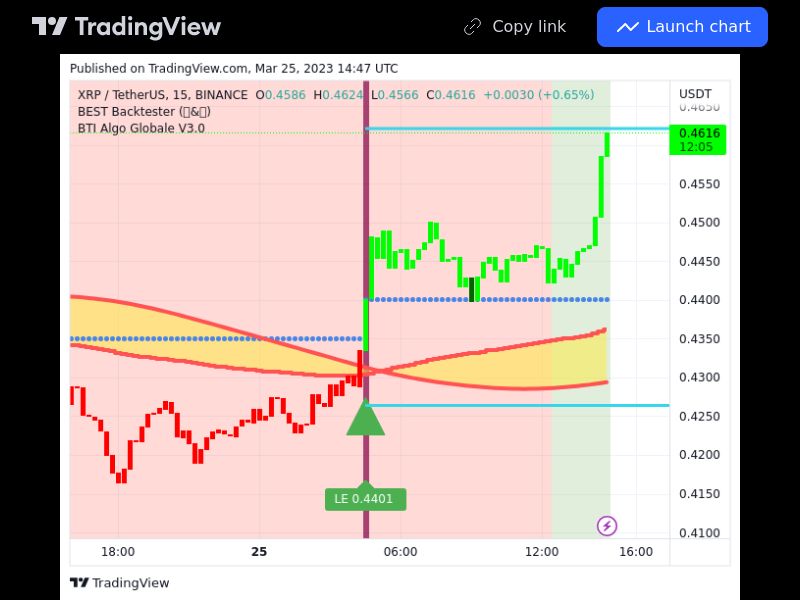The height and width of the screenshot is (600, 800).
Task: Click the change value +0.0030 (+0.65%)
Action: [539, 95]
